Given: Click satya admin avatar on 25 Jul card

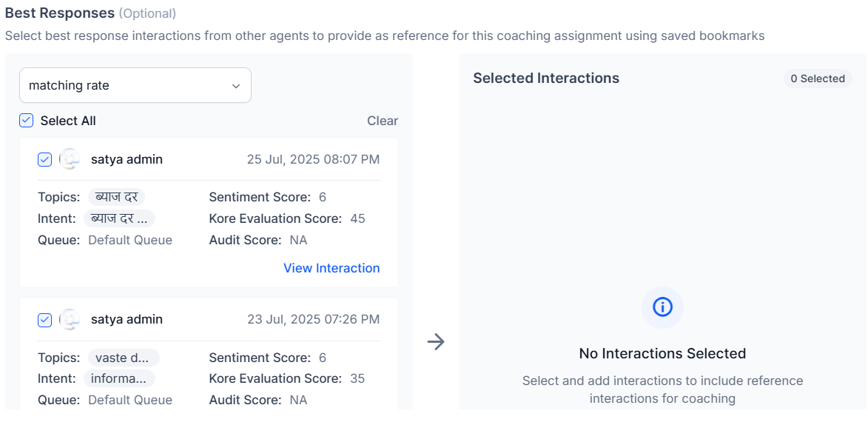Looking at the screenshot, I should (x=70, y=159).
